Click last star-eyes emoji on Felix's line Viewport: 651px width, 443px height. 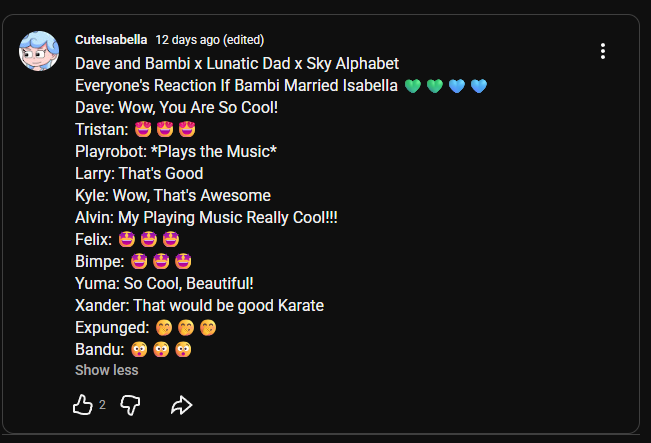point(170,239)
